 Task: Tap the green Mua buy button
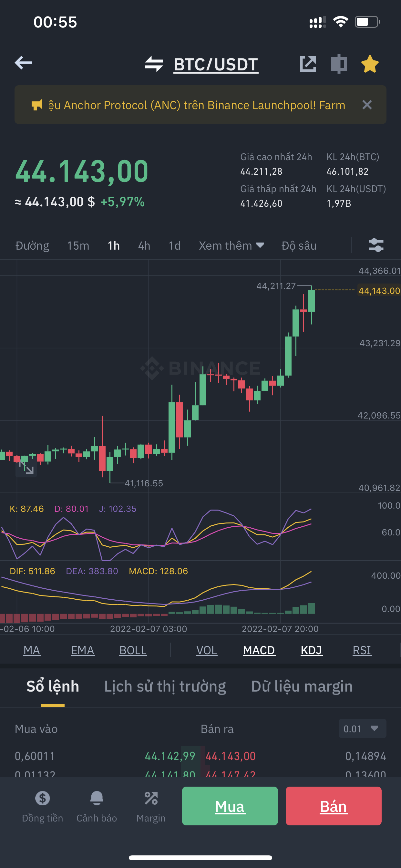tap(230, 806)
